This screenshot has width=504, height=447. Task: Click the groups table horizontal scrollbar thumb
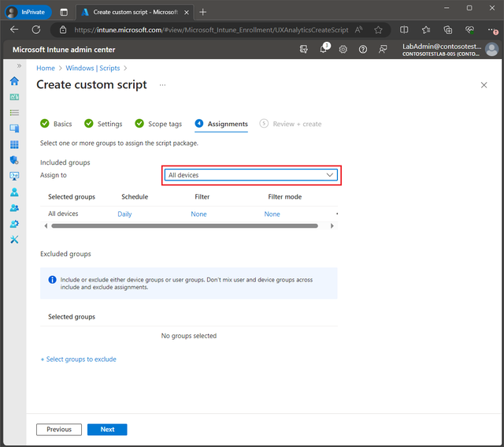click(x=184, y=226)
